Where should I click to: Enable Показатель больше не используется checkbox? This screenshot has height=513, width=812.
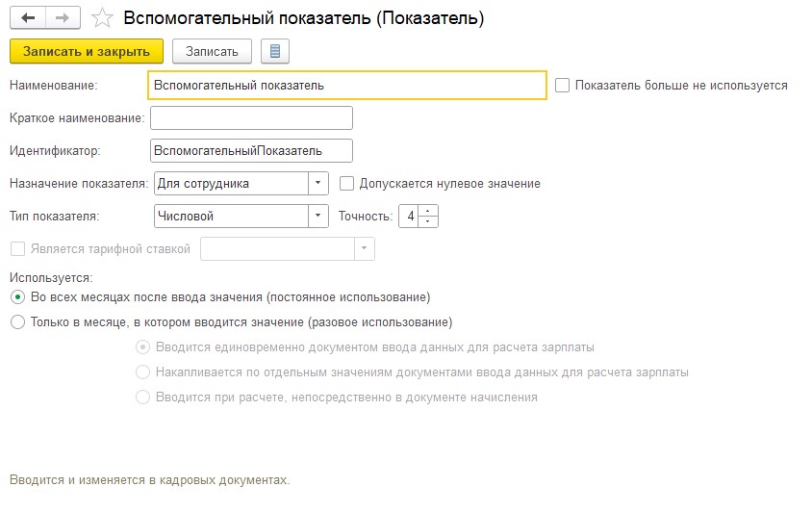pos(563,85)
